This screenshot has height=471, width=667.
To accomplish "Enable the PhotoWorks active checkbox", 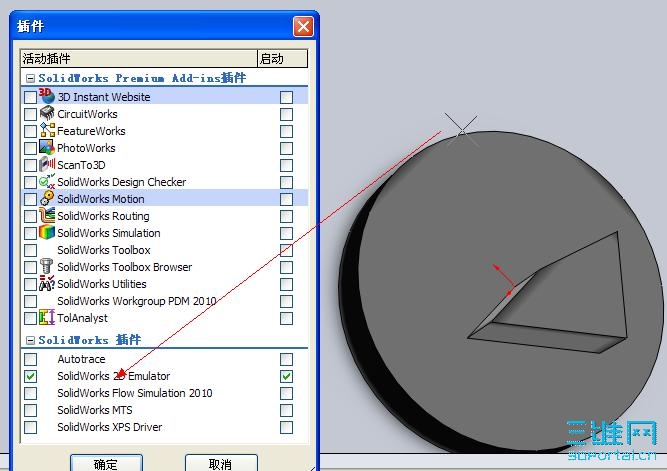I will pyautogui.click(x=30, y=148).
